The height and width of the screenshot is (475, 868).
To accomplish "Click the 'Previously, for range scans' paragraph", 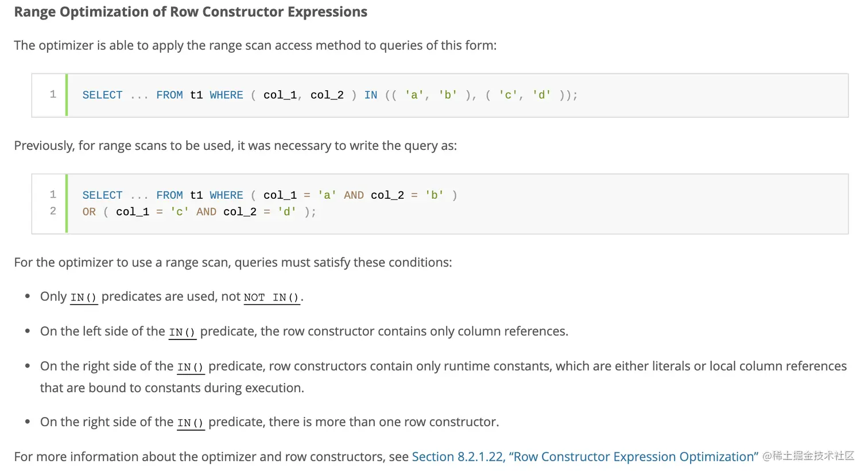I will click(x=235, y=145).
